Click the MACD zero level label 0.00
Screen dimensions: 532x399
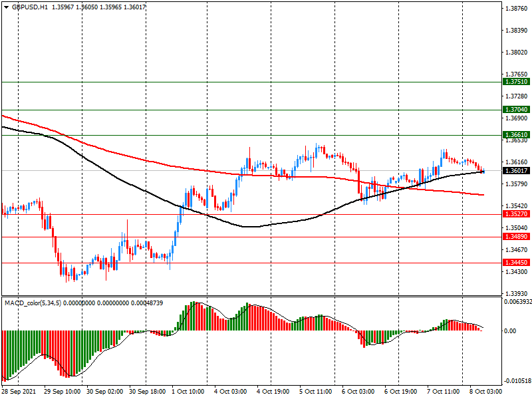point(510,331)
